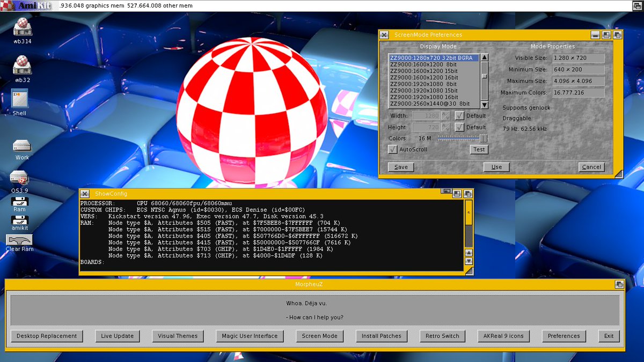Click the ShowConfig window title bar
This screenshot has width=644, height=362.
(x=266, y=194)
